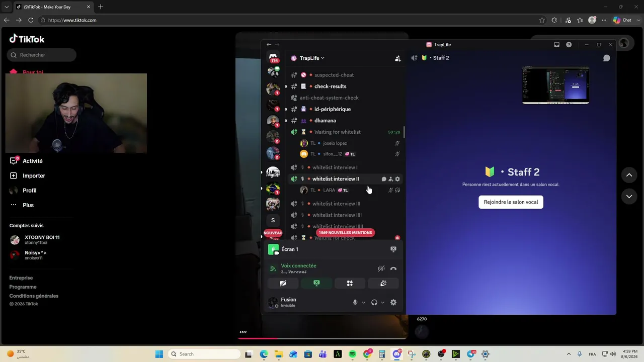Image resolution: width=644 pixels, height=362 pixels.
Task: Disconnect from voice with the hang-up icon
Action: [x=393, y=268]
